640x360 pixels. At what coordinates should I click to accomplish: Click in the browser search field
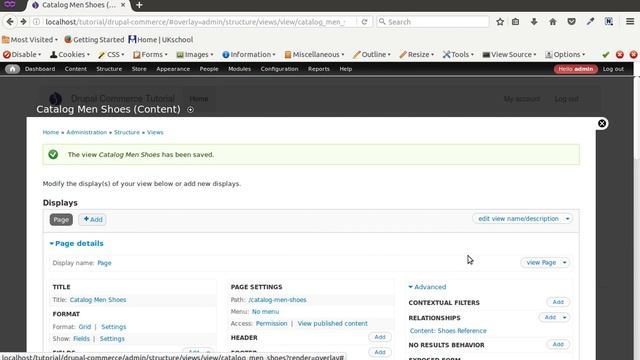point(433,22)
